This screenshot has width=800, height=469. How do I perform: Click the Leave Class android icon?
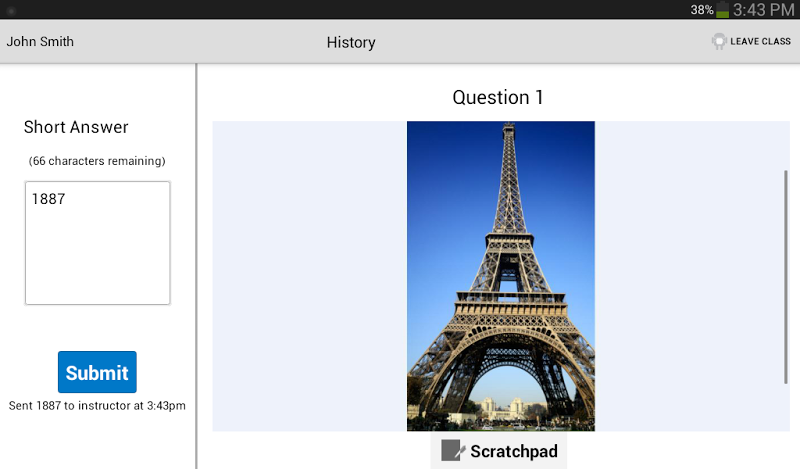pos(719,41)
